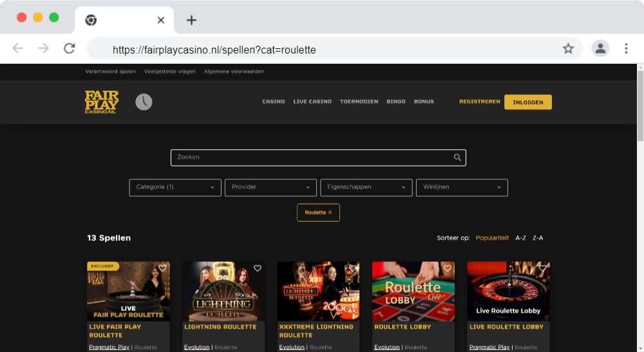Favorite Lightning Roulette with the heart
644x352 pixels.
pos(258,268)
